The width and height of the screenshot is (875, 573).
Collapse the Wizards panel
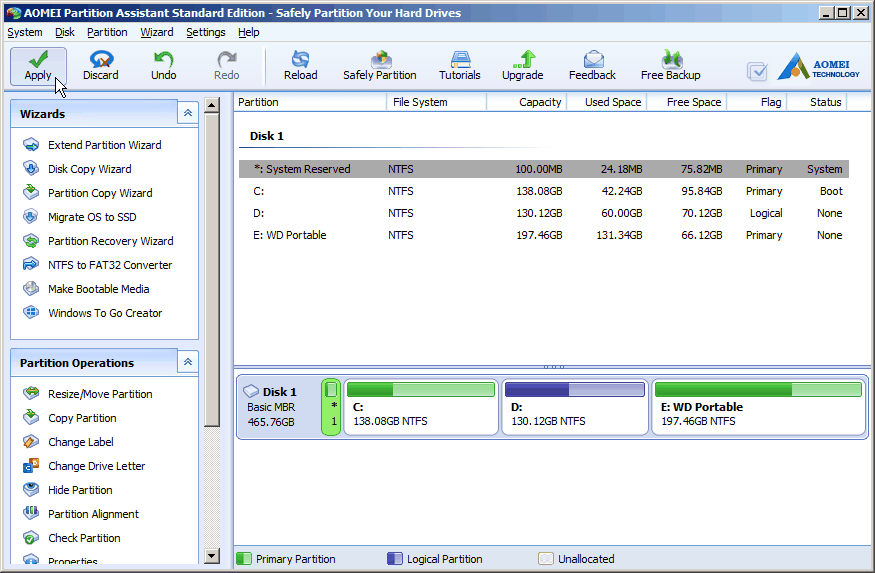(188, 113)
